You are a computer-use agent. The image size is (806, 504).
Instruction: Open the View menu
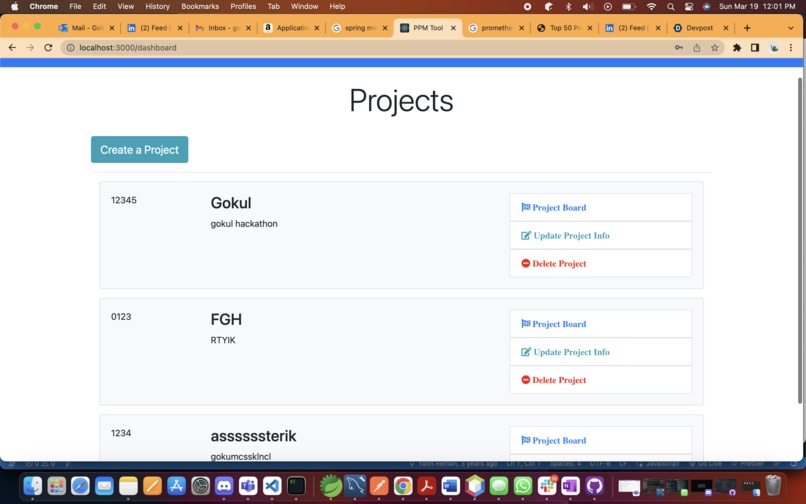[x=125, y=7]
